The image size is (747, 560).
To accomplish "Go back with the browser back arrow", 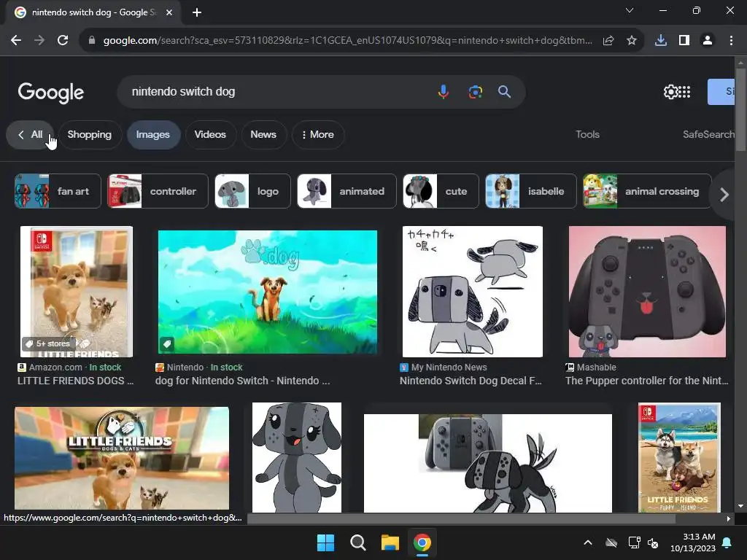I will [x=16, y=41].
